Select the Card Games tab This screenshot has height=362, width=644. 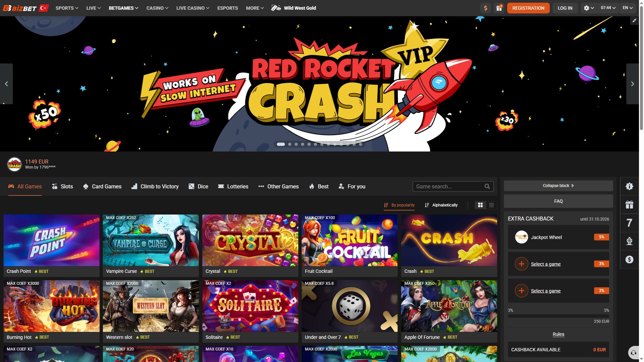point(102,187)
